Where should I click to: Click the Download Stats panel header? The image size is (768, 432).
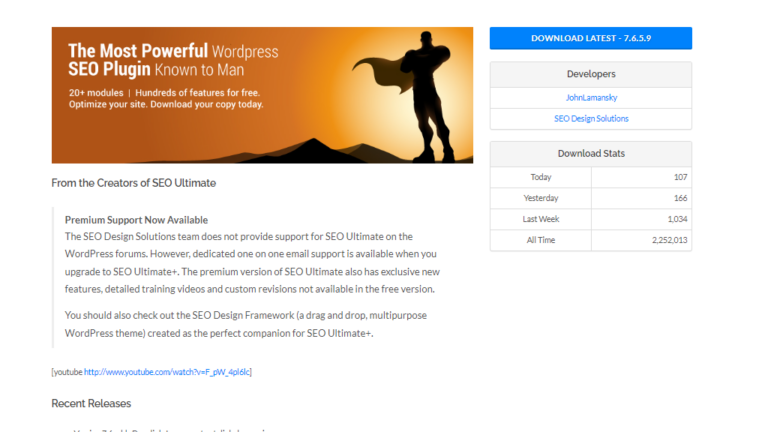coord(590,154)
